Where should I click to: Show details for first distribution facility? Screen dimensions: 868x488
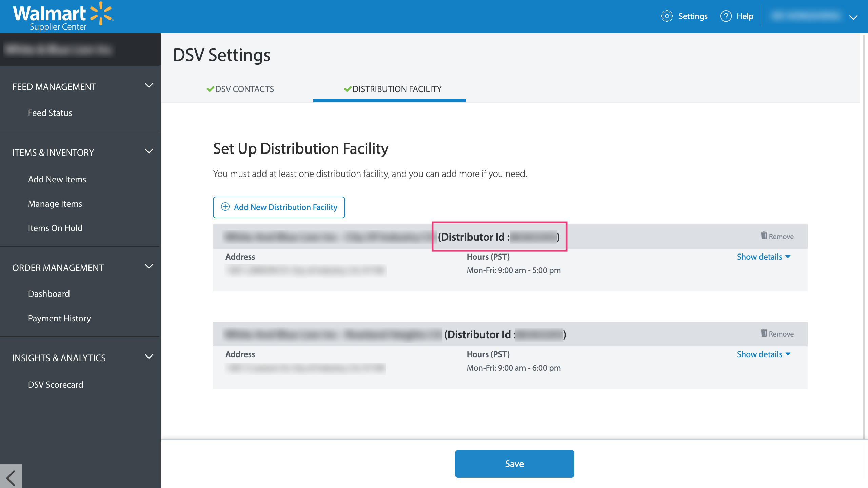pos(763,257)
